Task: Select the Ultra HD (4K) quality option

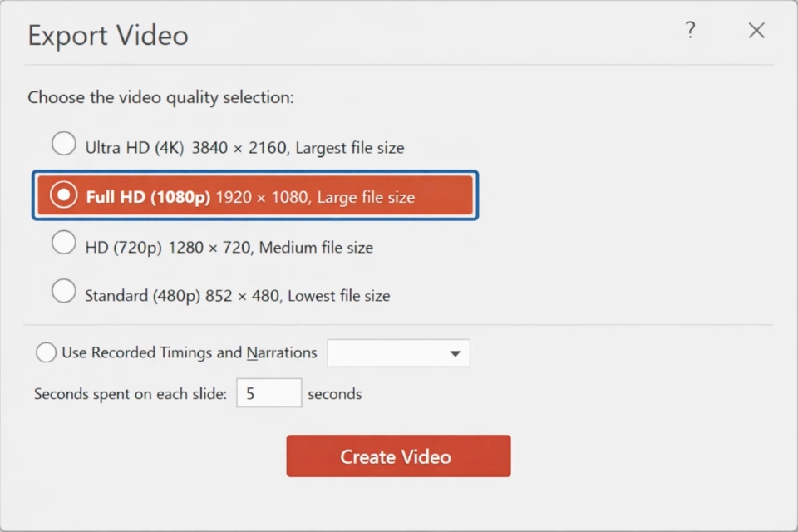Action: 64,143
